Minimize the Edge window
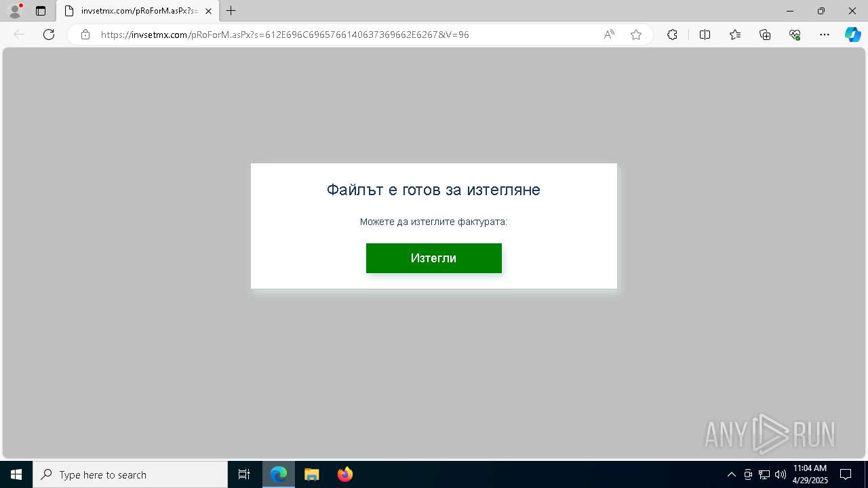The height and width of the screenshot is (488, 868). (x=790, y=11)
